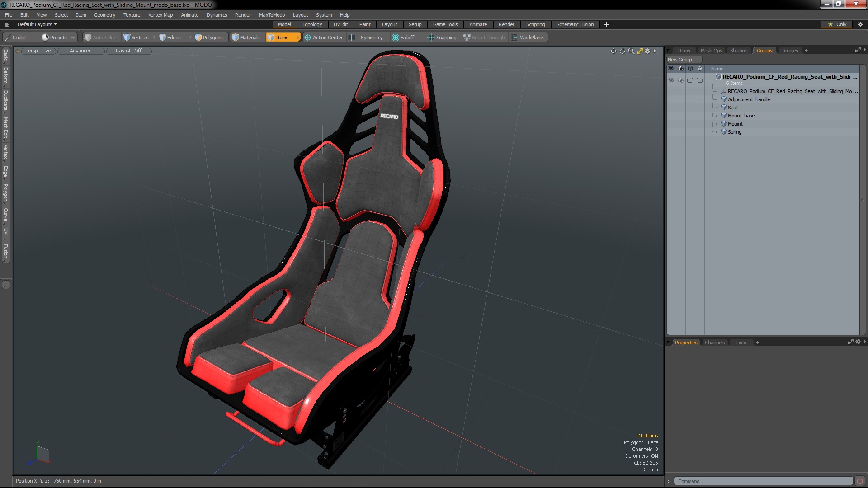Open the viewport settings gear
Viewport: 868px width, 488px height.
[x=647, y=51]
